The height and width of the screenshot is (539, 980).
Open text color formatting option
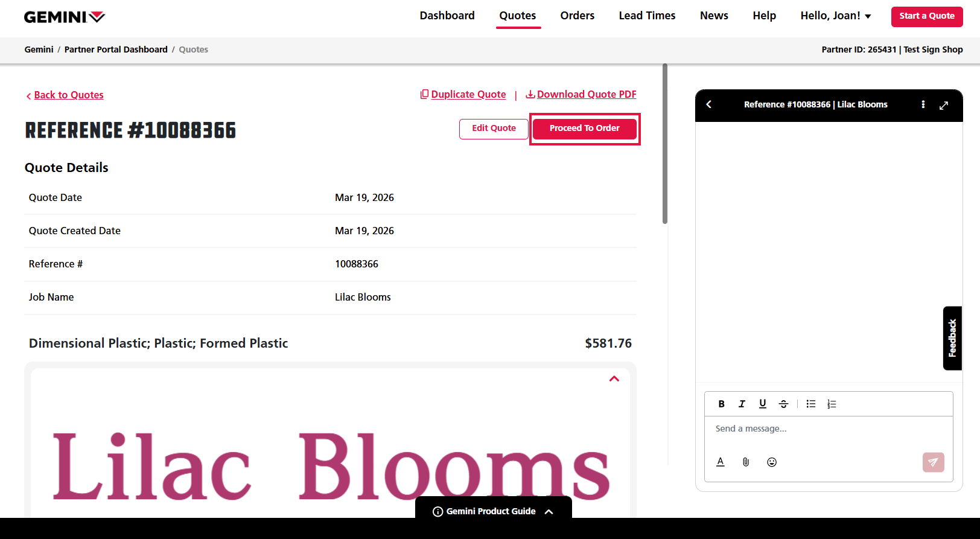[x=720, y=462]
